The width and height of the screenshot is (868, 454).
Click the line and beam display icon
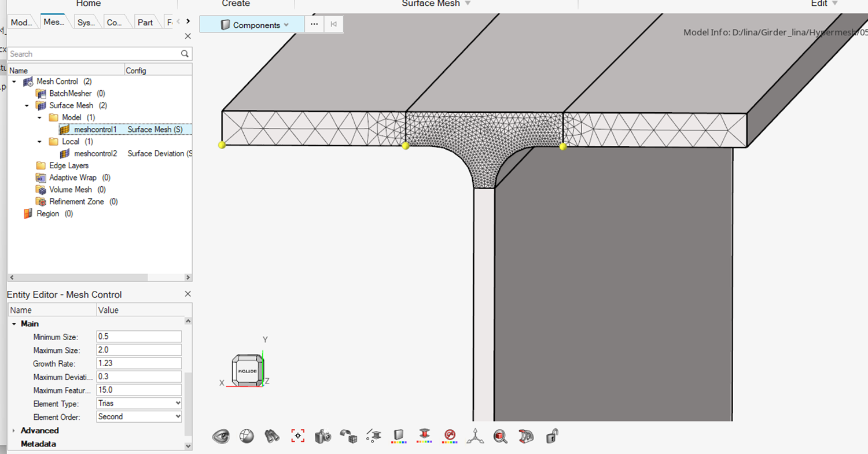(x=374, y=436)
